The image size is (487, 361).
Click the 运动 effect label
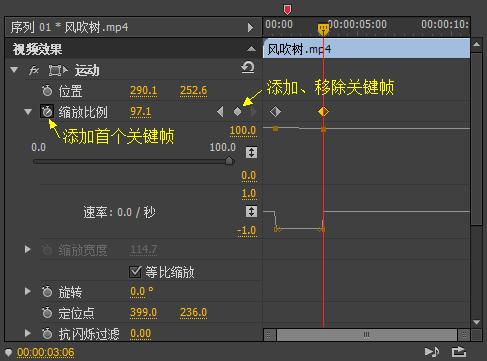87,70
